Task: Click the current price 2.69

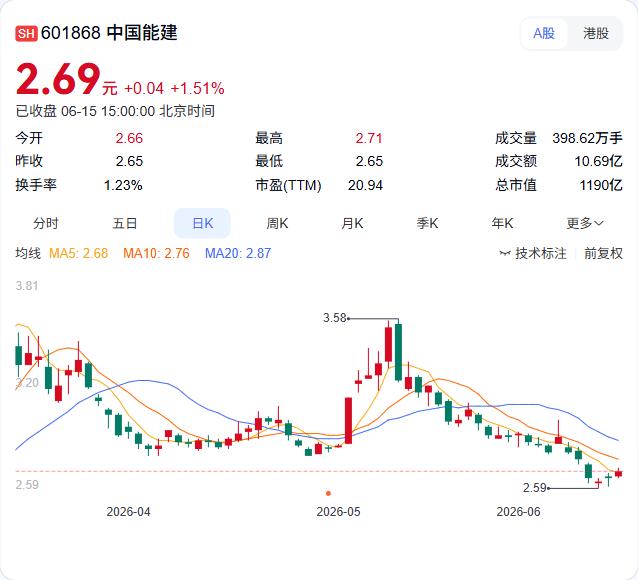Action: coord(58,79)
